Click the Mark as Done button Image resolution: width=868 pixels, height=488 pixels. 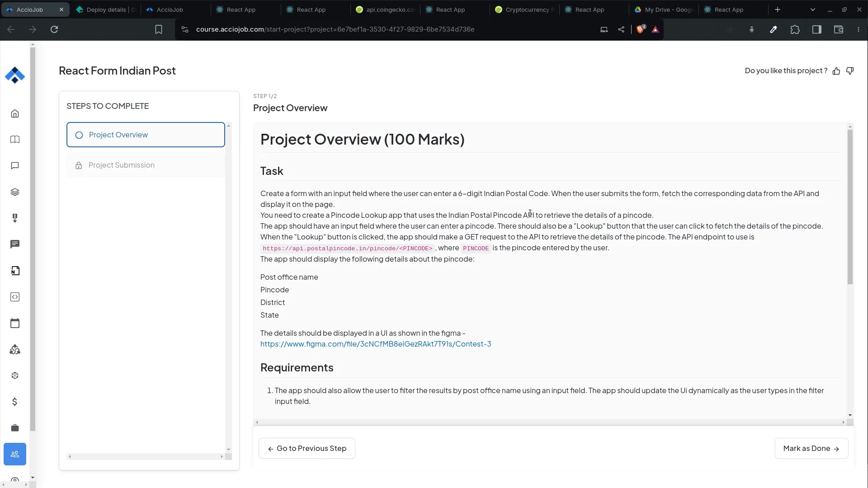tap(811, 448)
